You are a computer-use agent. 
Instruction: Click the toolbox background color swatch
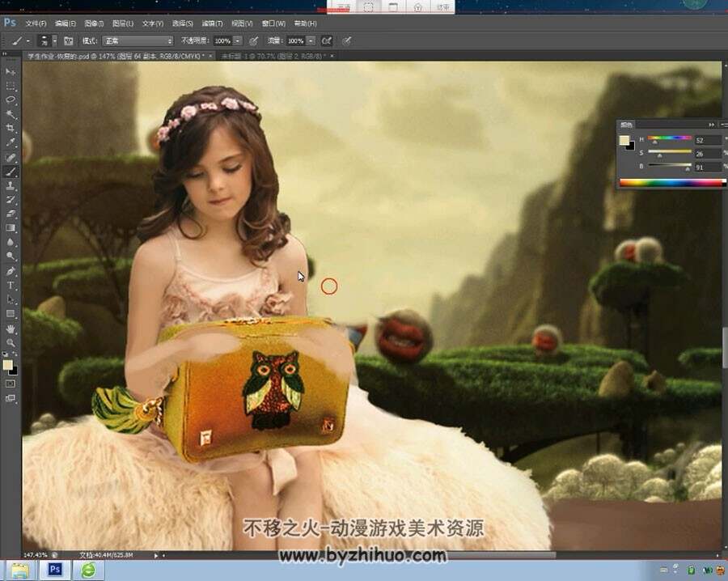click(x=15, y=371)
